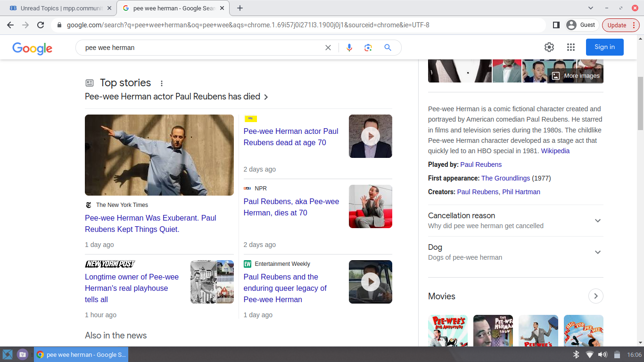The height and width of the screenshot is (362, 644).
Task: Click the Google search text box
Action: point(203,48)
